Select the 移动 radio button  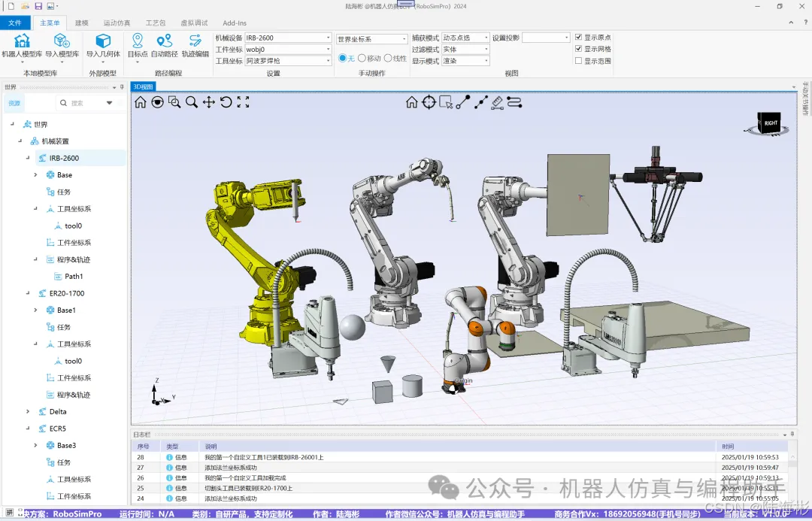362,58
